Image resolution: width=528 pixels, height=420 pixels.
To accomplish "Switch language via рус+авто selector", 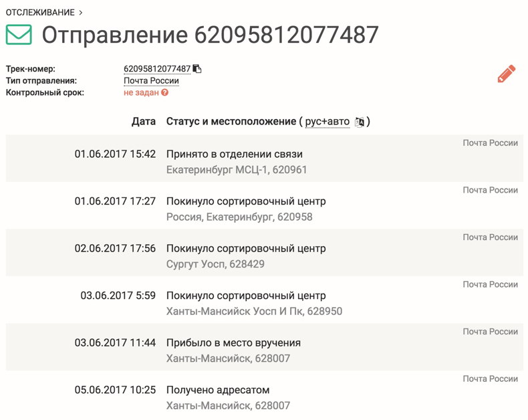I will [327, 121].
